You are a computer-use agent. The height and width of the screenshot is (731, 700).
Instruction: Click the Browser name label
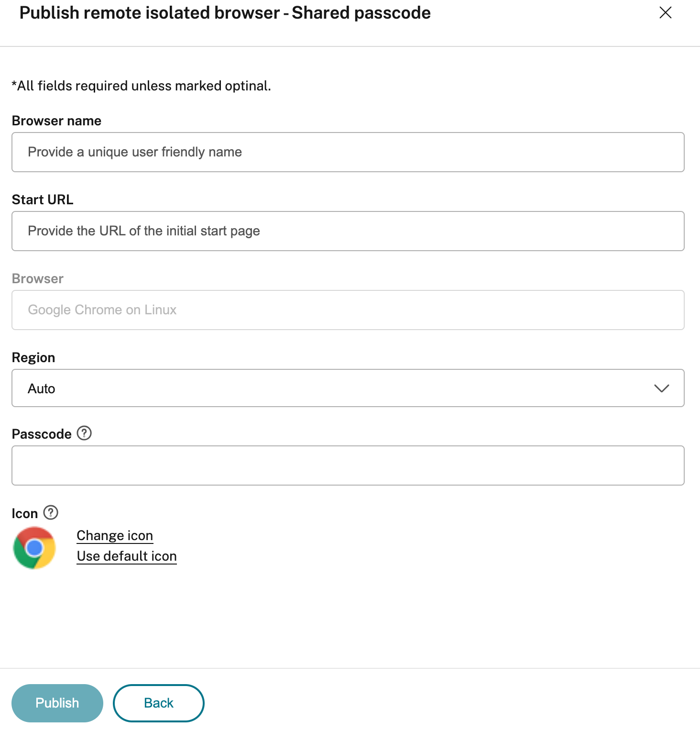pos(56,121)
